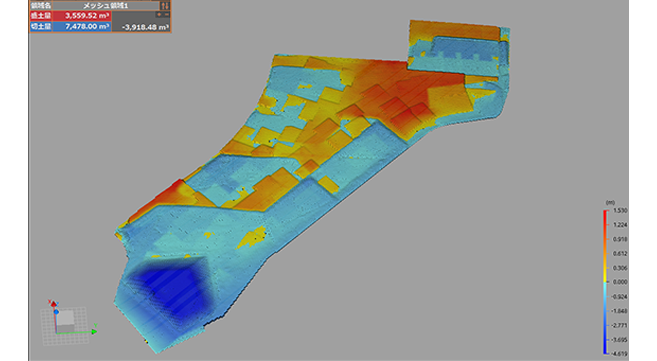
Task: Click the minus icon in the volume panel
Action: click(x=166, y=15)
